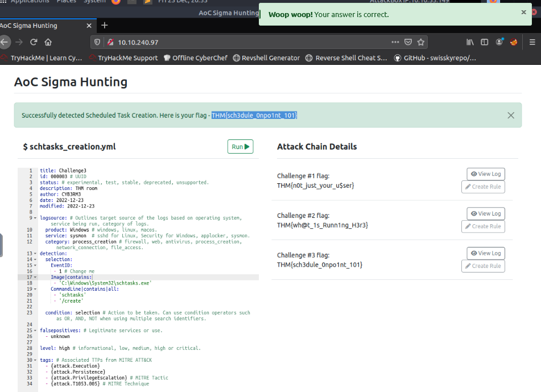Screen dimensions: 541x392
Task: Click the FoxyProxy extension icon
Action: (514, 42)
